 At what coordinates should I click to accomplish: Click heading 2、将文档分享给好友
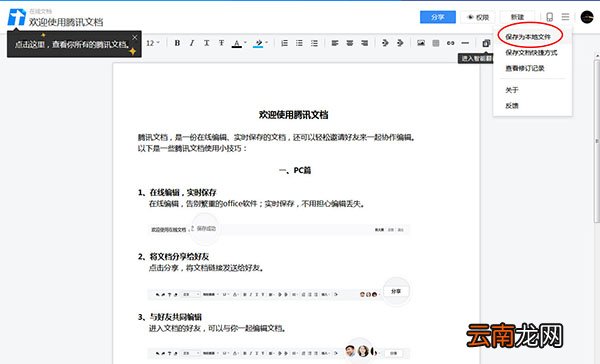tap(173, 256)
